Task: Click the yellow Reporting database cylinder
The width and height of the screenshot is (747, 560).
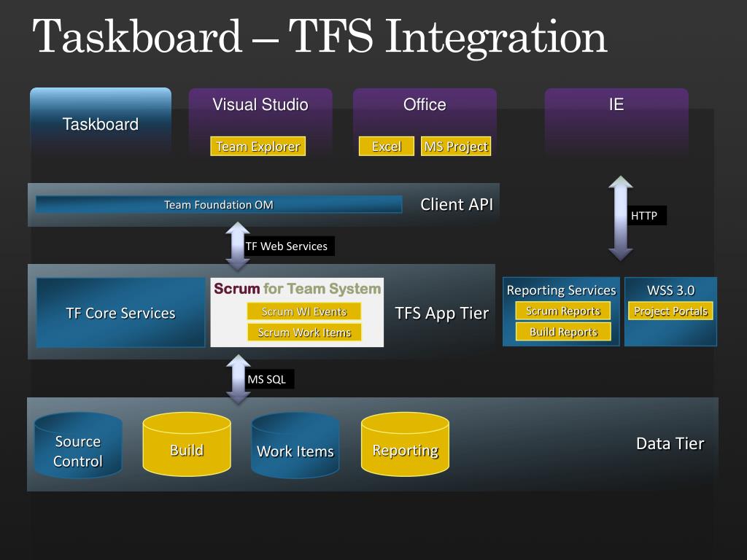Action: click(405, 444)
